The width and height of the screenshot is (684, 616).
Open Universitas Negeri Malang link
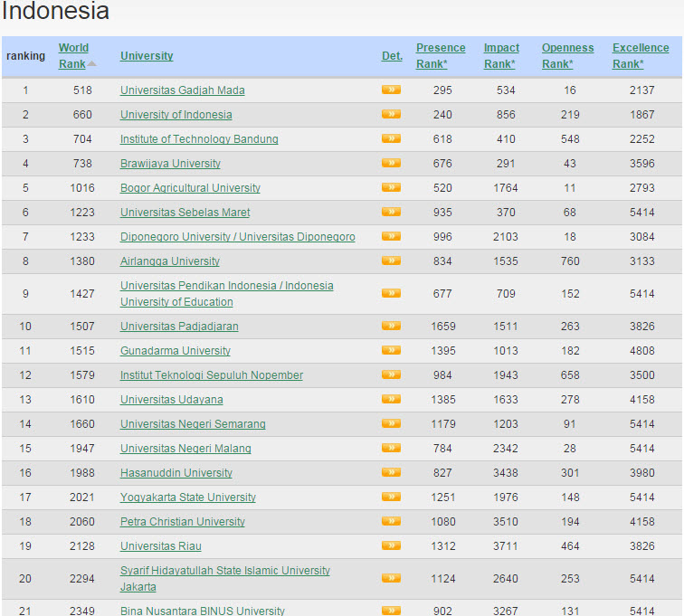185,449
